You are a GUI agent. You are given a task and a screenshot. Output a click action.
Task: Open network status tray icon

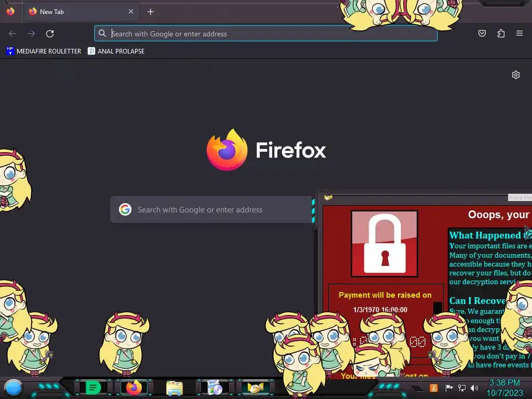pyautogui.click(x=462, y=388)
